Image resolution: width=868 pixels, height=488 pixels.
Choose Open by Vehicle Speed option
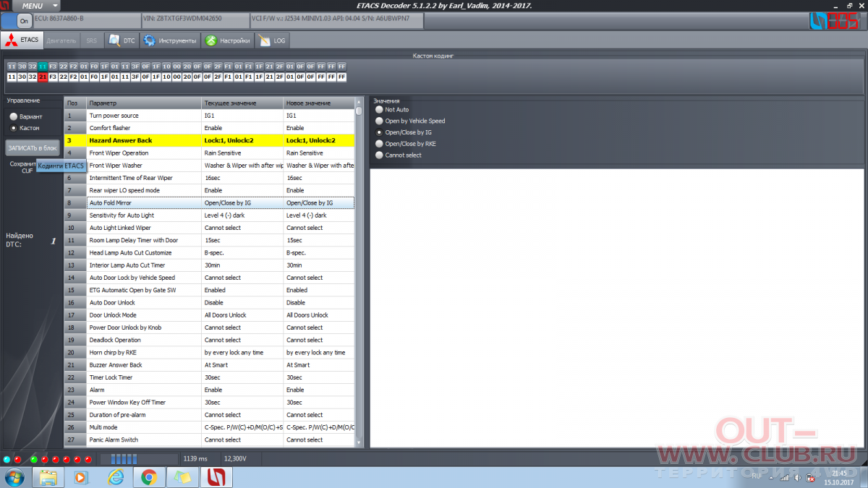tap(410, 121)
